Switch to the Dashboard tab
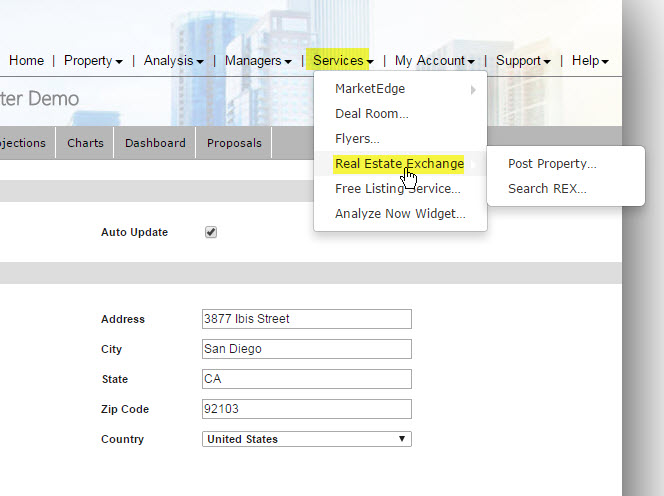664x496 pixels. (x=155, y=143)
